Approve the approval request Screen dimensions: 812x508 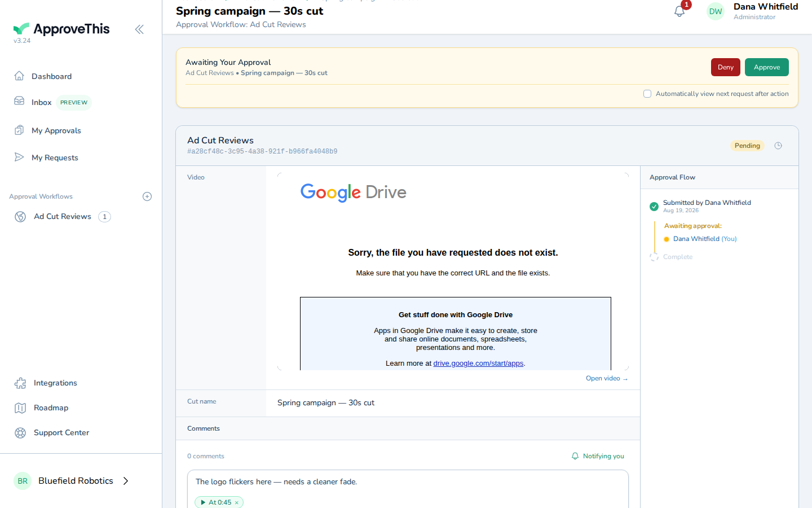pyautogui.click(x=767, y=67)
